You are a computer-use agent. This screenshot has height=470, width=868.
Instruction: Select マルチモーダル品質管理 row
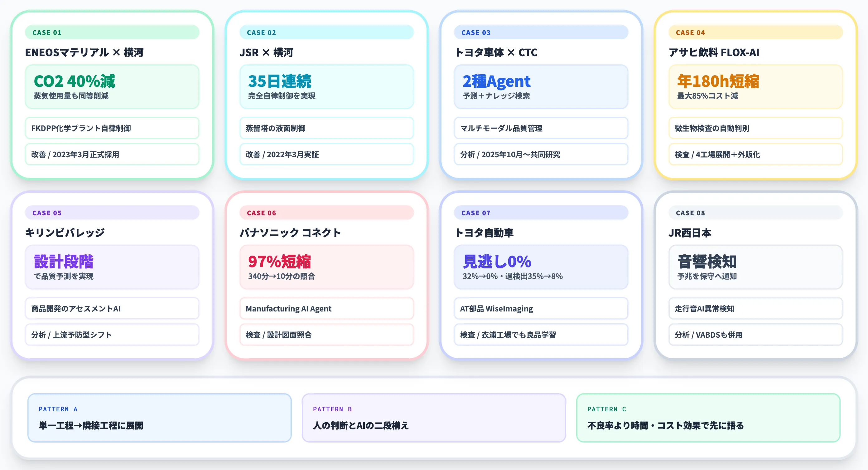click(541, 128)
